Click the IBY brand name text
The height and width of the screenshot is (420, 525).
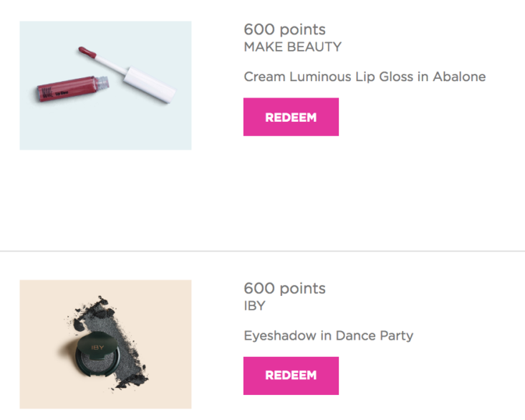[255, 306]
